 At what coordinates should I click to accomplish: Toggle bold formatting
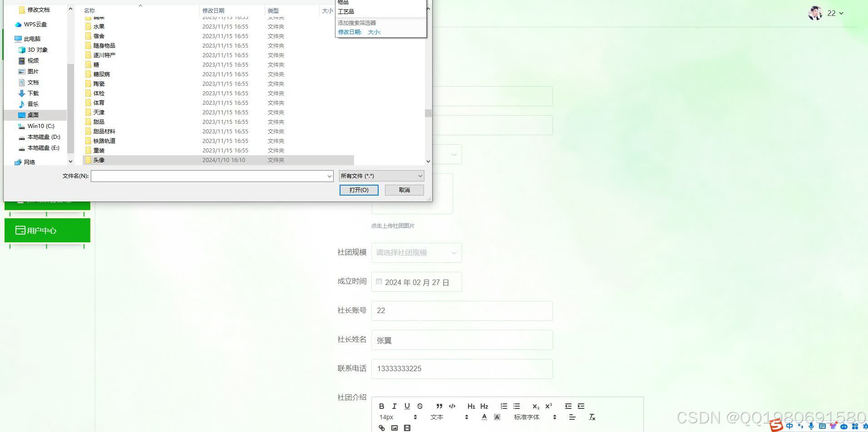pyautogui.click(x=382, y=406)
